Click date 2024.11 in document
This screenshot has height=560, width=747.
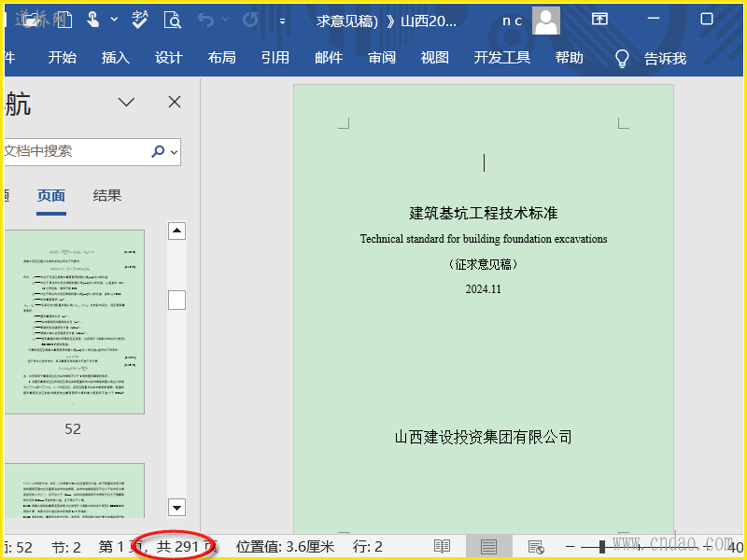tap(483, 289)
